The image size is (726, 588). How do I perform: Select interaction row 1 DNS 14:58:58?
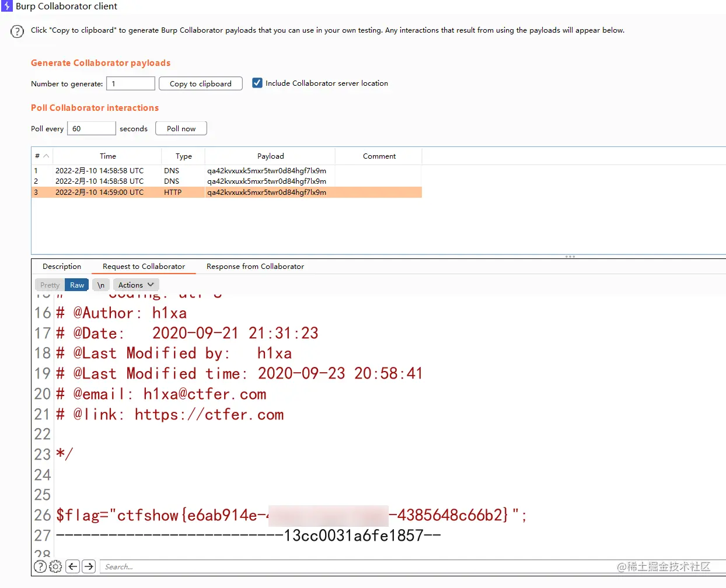[x=226, y=171]
